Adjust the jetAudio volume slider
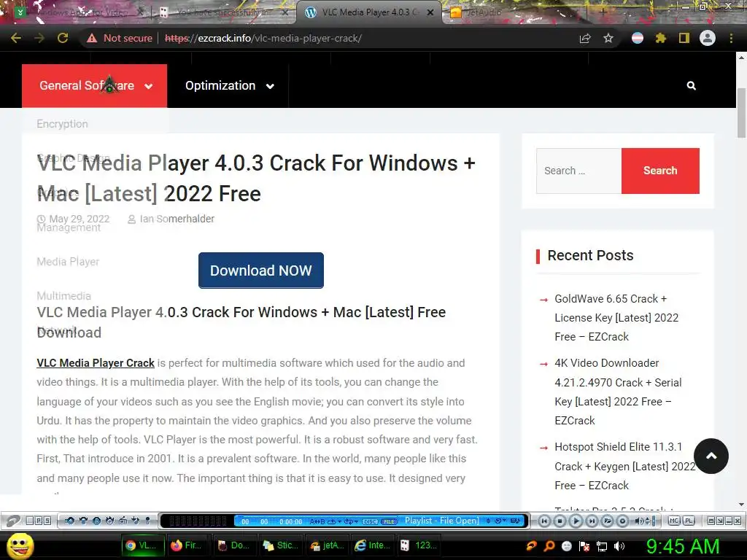The width and height of the screenshot is (747, 560). point(654,521)
